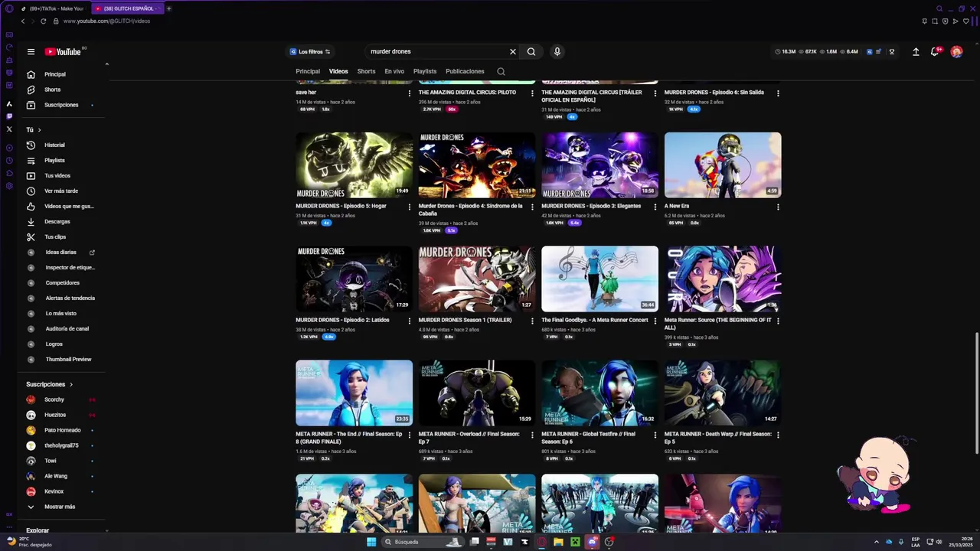
Task: Open options menu for 'MURDER DRONES - Episodio 3: Elegantes'
Action: 655,207
